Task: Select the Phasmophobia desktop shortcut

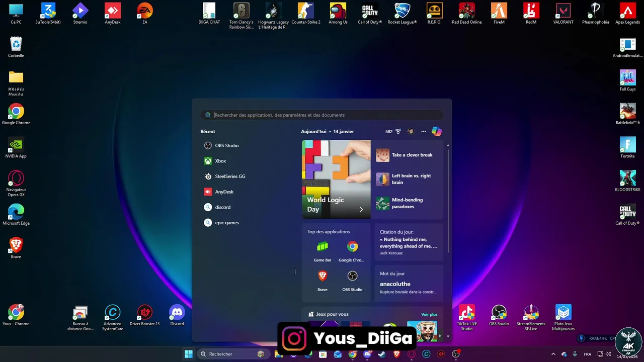Action: click(596, 14)
